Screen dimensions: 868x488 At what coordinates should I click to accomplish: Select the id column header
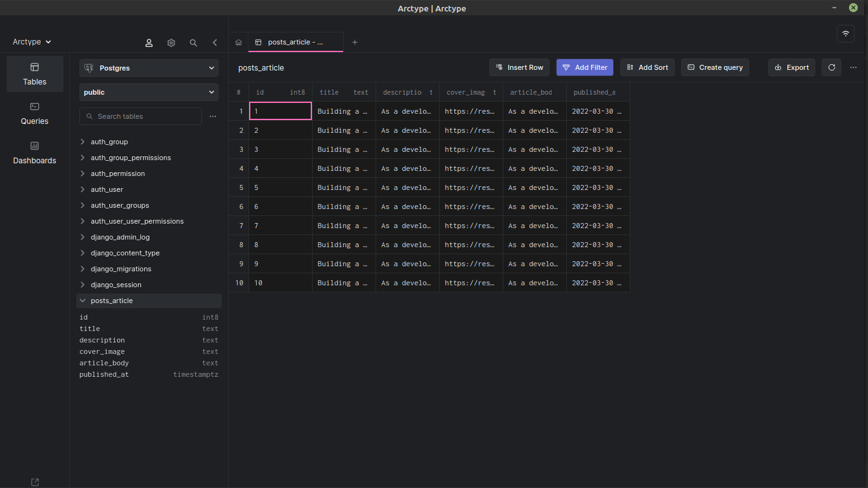[280, 92]
